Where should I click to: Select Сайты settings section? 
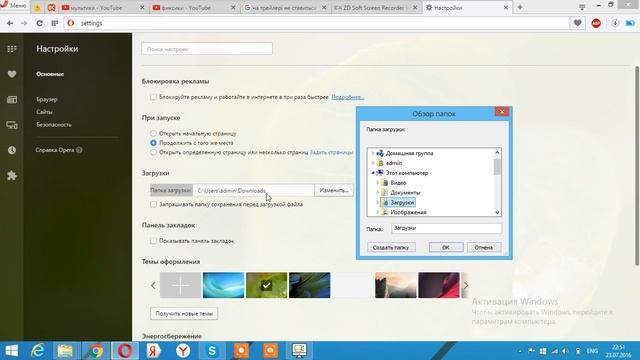pos(44,112)
